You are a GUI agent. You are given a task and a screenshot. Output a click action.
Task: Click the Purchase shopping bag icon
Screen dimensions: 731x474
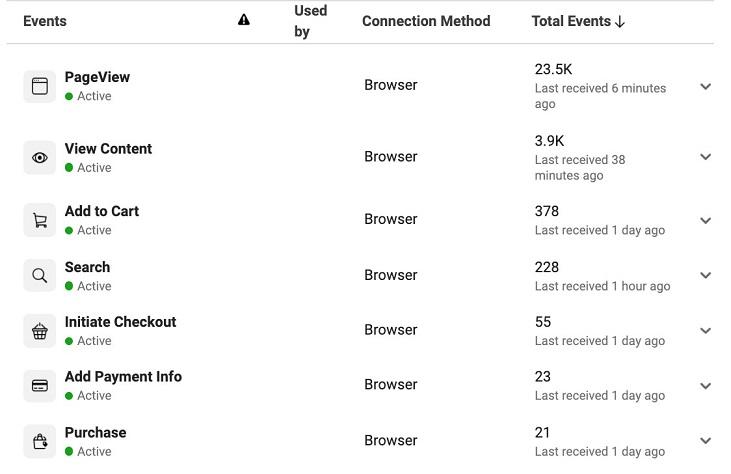pyautogui.click(x=40, y=441)
